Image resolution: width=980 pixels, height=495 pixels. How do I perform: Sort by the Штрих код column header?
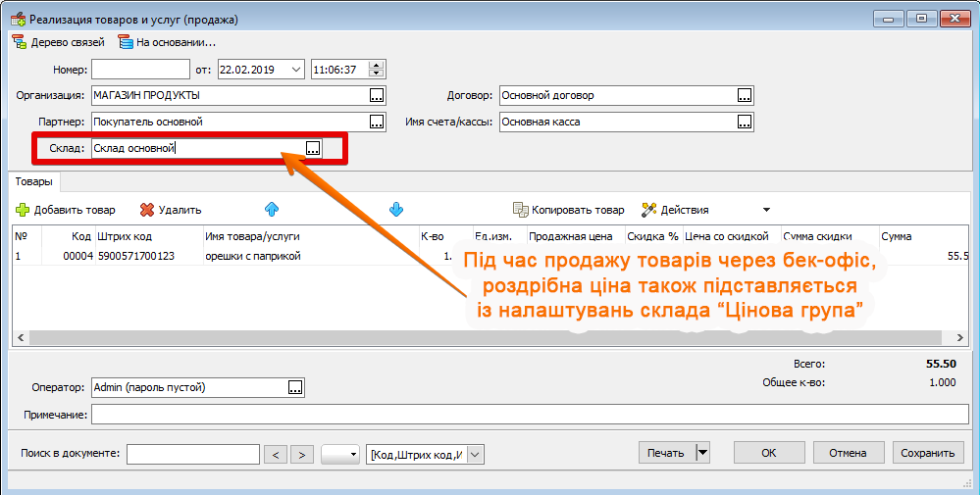coord(149,236)
